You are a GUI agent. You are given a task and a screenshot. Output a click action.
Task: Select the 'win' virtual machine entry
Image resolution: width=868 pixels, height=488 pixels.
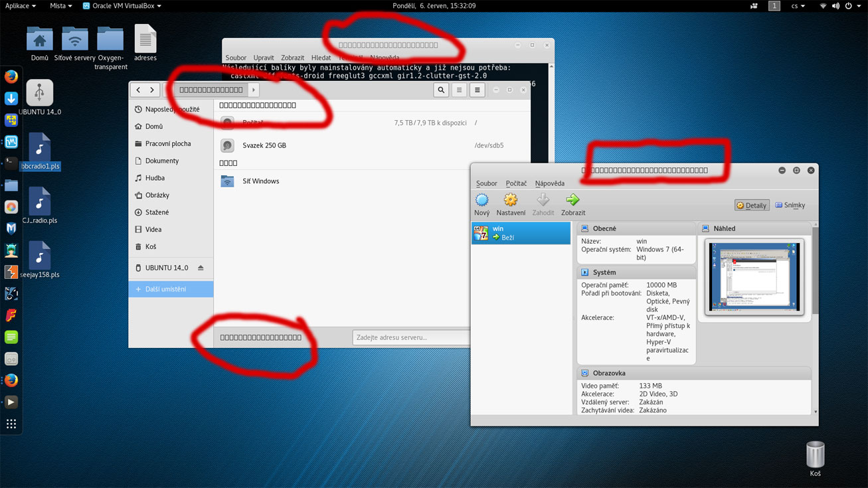pos(521,233)
